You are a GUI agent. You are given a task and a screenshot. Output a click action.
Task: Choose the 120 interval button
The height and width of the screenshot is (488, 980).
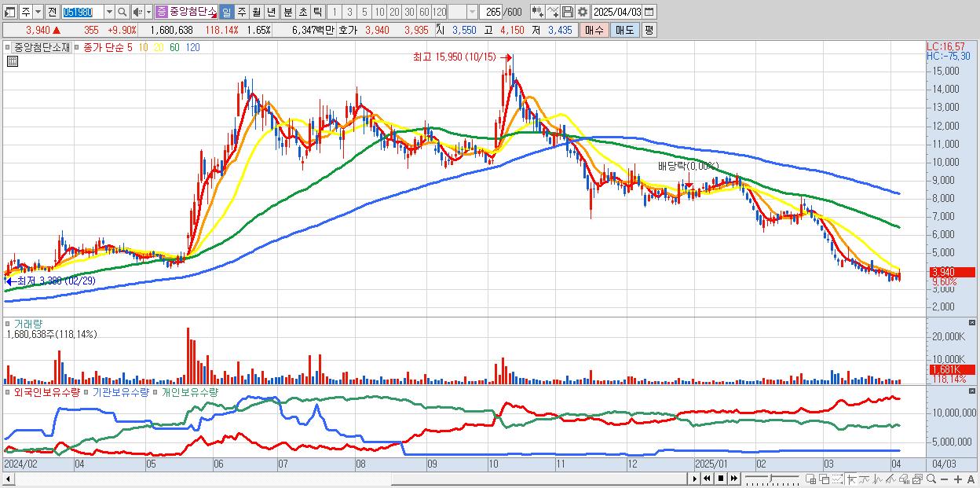click(439, 12)
